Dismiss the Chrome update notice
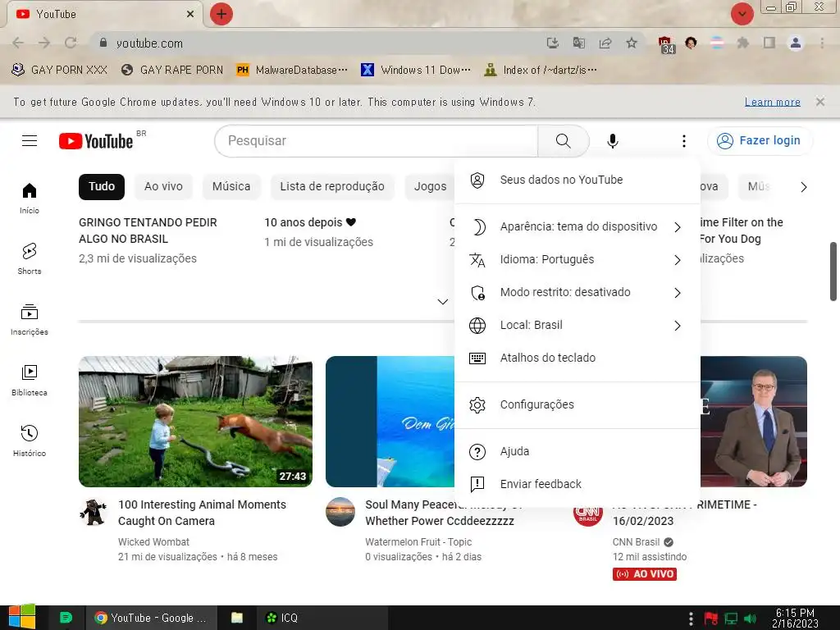The image size is (840, 630). [820, 102]
